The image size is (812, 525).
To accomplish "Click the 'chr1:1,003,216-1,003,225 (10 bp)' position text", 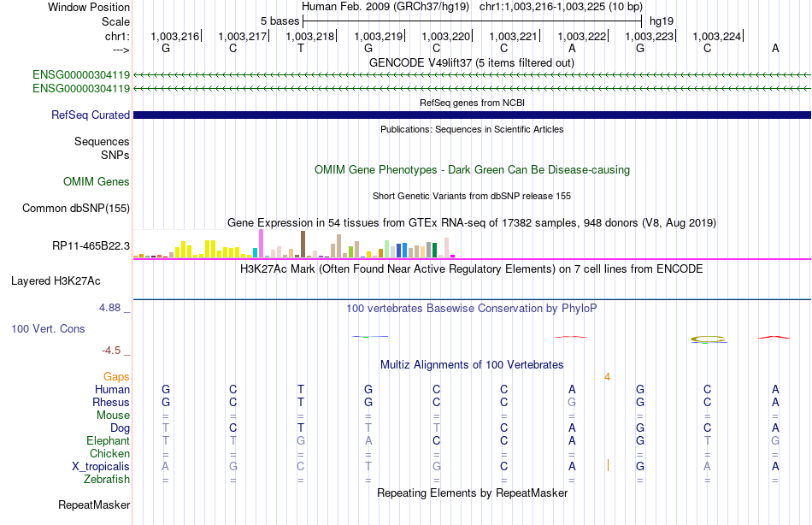I will [x=561, y=7].
